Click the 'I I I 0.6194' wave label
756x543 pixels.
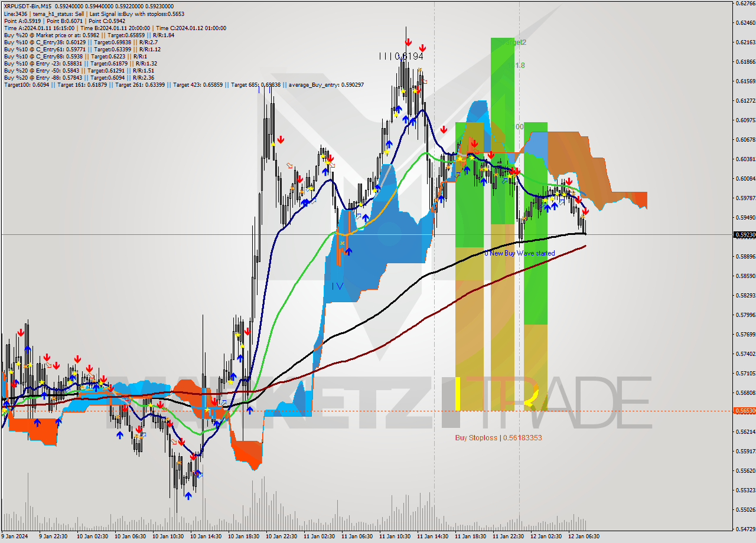[x=401, y=56]
